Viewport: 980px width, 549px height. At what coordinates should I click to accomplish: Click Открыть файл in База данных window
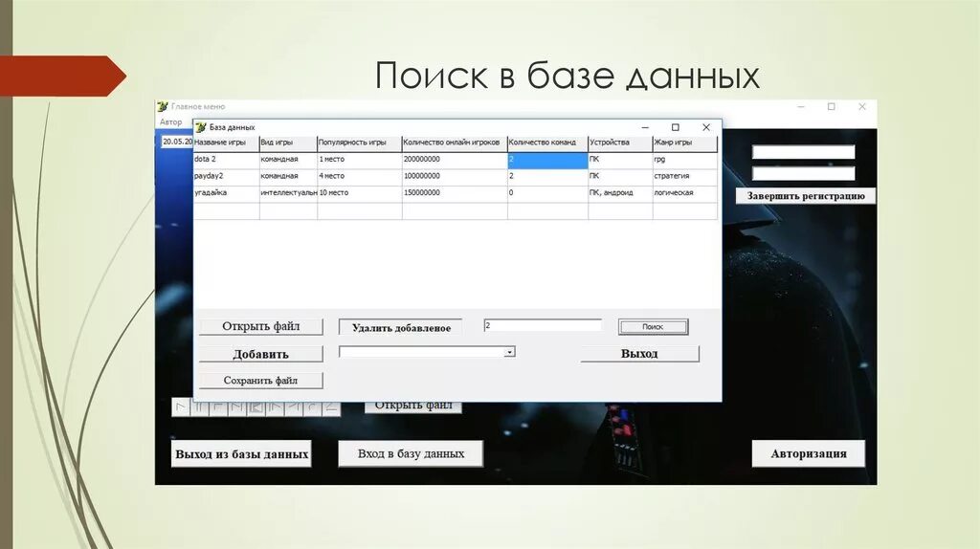(x=260, y=327)
